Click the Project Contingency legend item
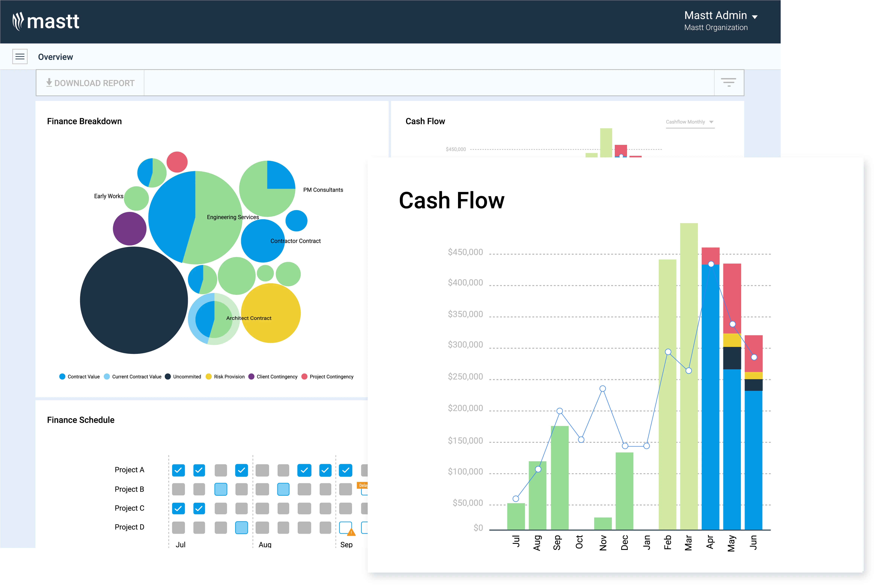This screenshot has width=878, height=588. 327,376
